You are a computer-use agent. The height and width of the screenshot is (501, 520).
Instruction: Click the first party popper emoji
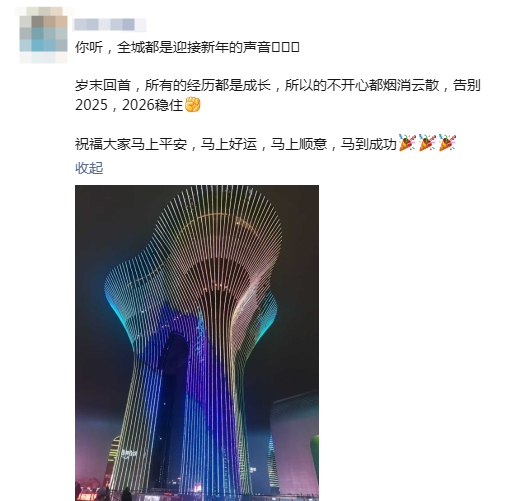pos(407,143)
